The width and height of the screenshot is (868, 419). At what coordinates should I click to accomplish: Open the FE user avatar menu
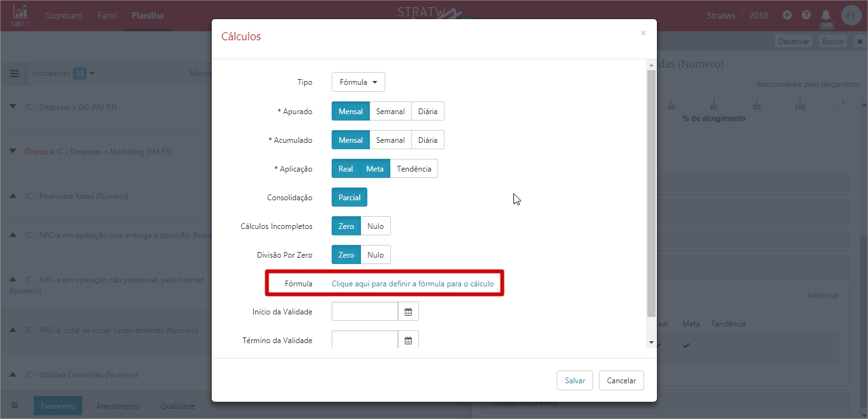click(x=851, y=15)
